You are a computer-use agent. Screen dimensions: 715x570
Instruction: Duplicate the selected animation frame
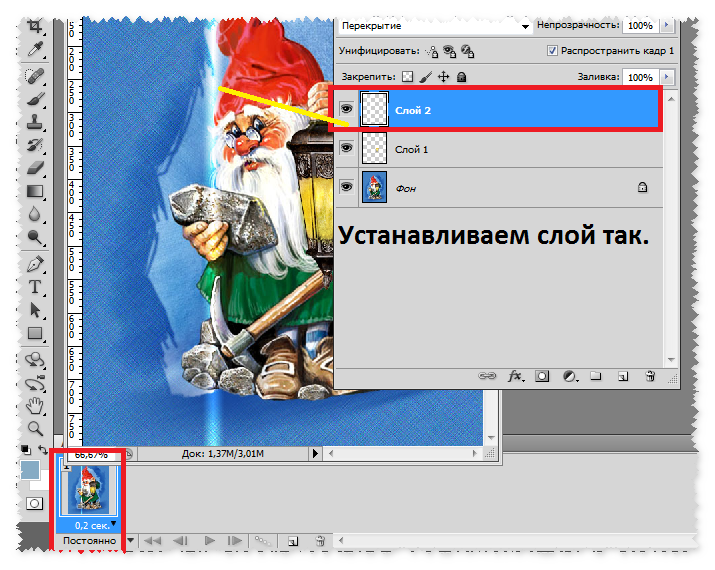pos(293,541)
